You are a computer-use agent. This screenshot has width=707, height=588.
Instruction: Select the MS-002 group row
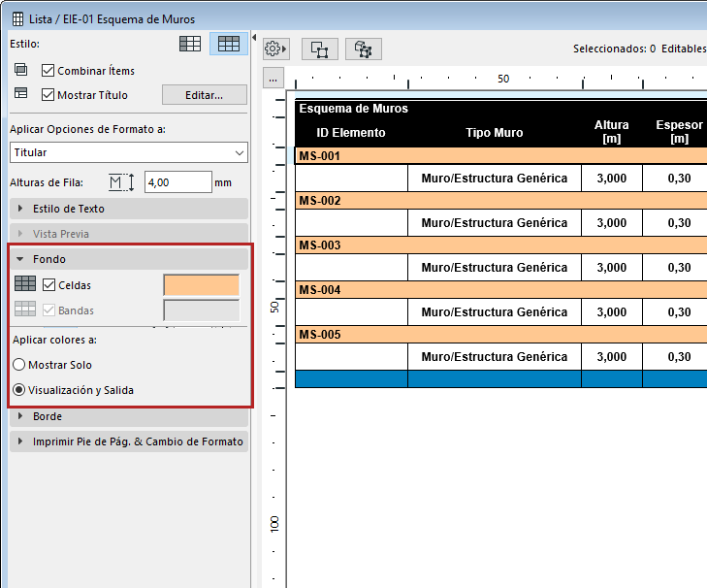click(x=501, y=201)
